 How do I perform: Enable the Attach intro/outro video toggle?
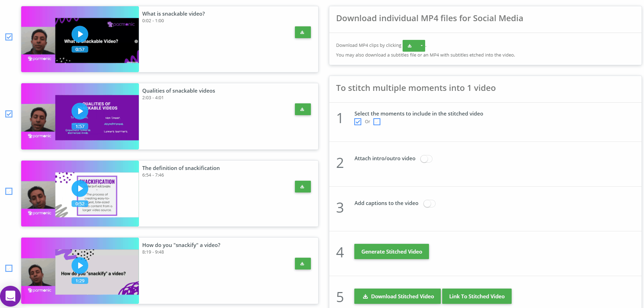[x=426, y=159]
